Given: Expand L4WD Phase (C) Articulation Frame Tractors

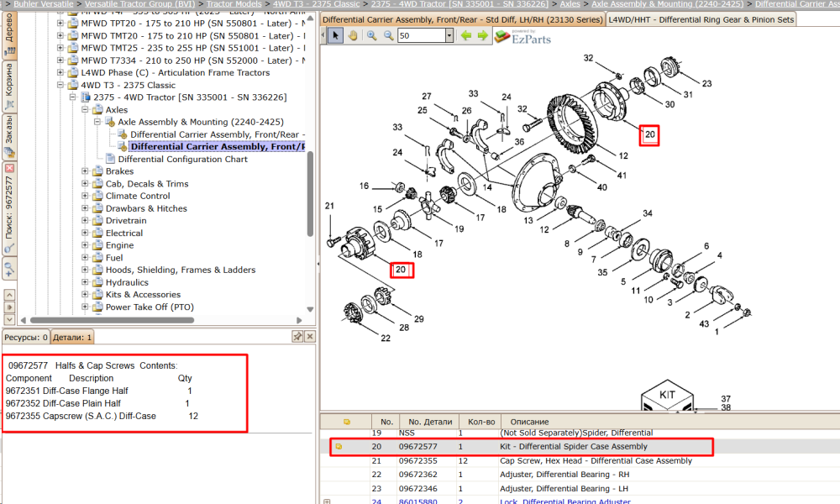Looking at the screenshot, I should point(60,73).
